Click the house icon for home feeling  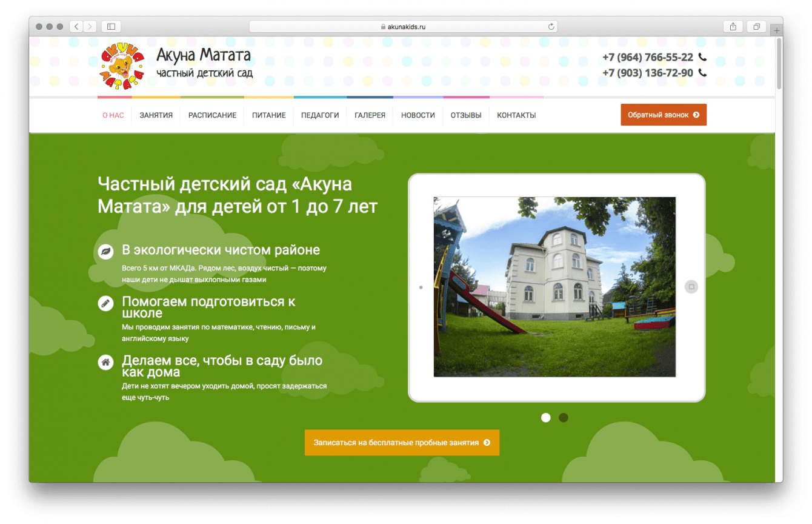pyautogui.click(x=105, y=362)
